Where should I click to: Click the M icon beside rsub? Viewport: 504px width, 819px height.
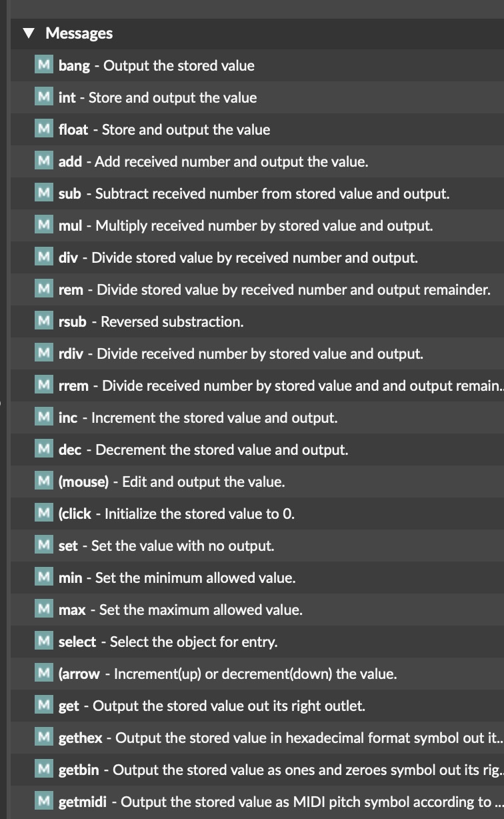(44, 321)
